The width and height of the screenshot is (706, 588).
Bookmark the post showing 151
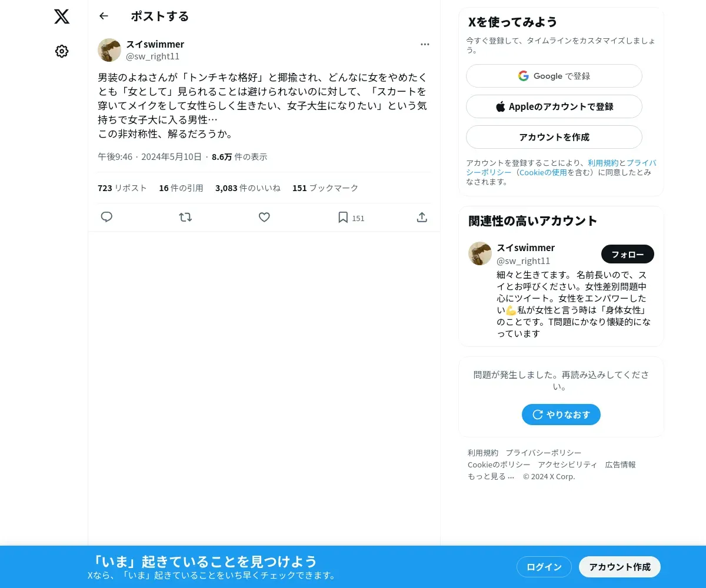click(351, 218)
